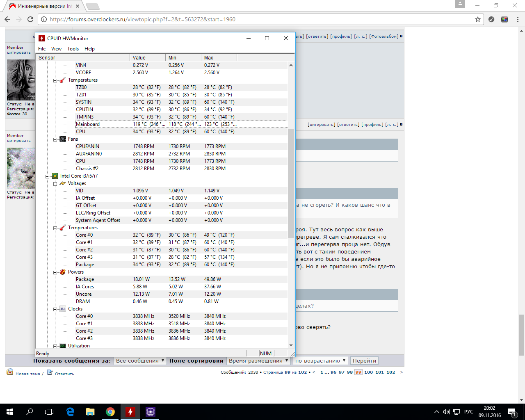The width and height of the screenshot is (525, 420).
Task: Collapse the Temperatures node containing TZ00
Action: tap(55, 80)
